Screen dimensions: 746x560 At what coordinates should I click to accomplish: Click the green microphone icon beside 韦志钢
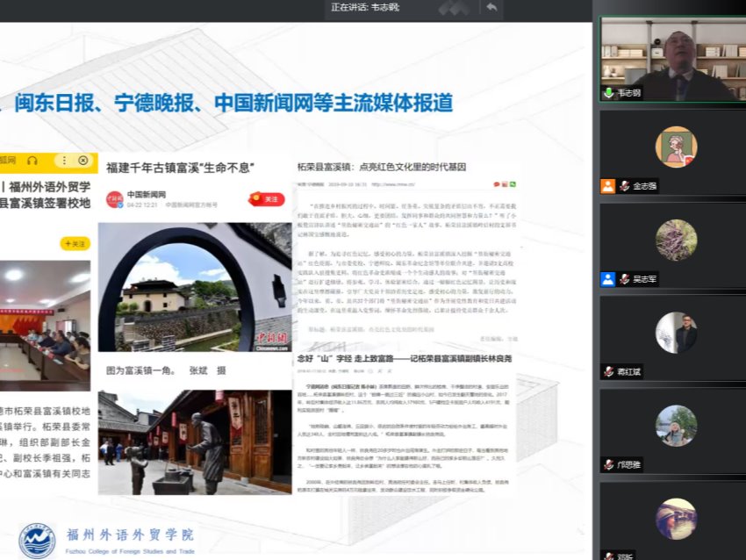tap(607, 92)
